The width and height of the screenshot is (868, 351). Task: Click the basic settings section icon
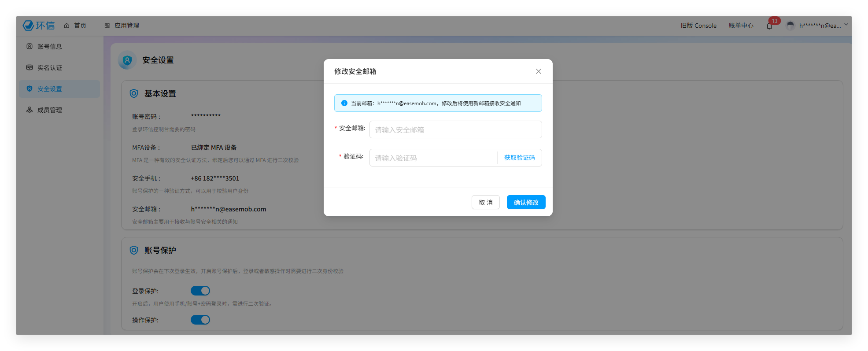click(x=134, y=93)
